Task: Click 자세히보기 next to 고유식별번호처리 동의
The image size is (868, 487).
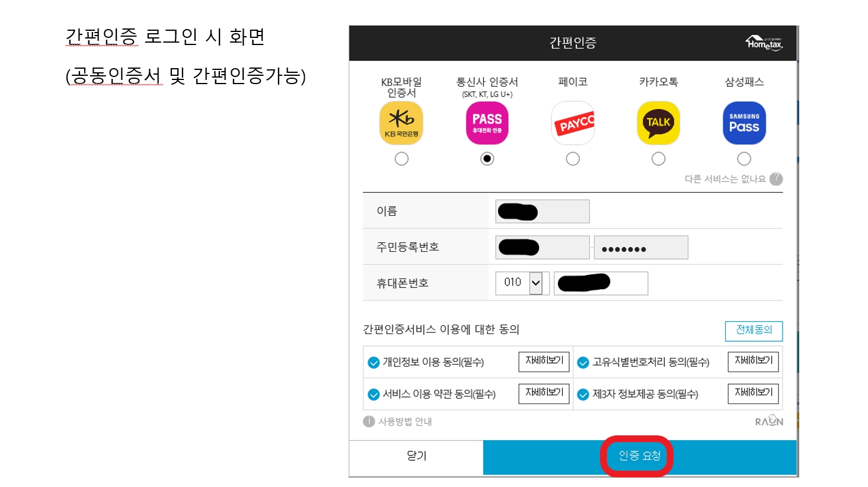Action: [753, 361]
